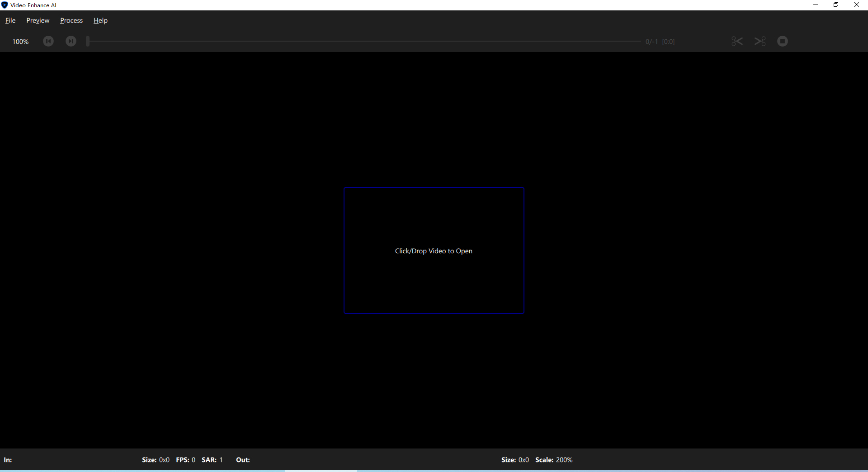
Task: Open the Process menu
Action: click(71, 20)
